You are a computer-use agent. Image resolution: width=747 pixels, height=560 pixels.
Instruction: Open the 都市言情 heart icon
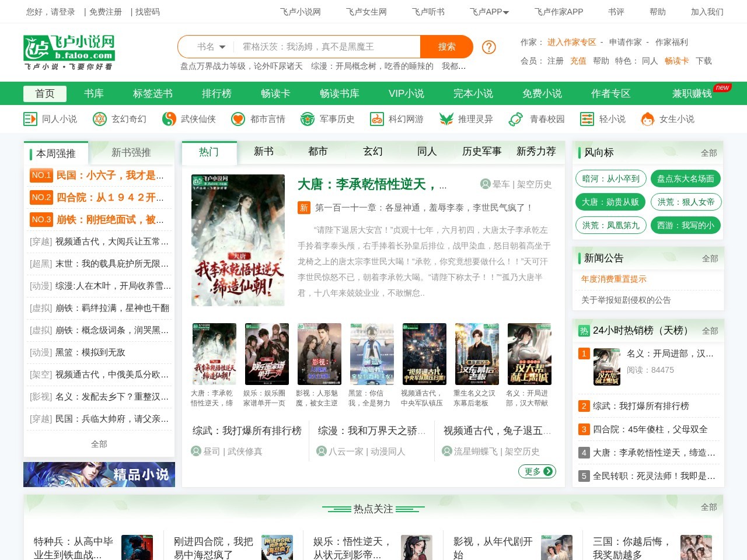click(237, 119)
